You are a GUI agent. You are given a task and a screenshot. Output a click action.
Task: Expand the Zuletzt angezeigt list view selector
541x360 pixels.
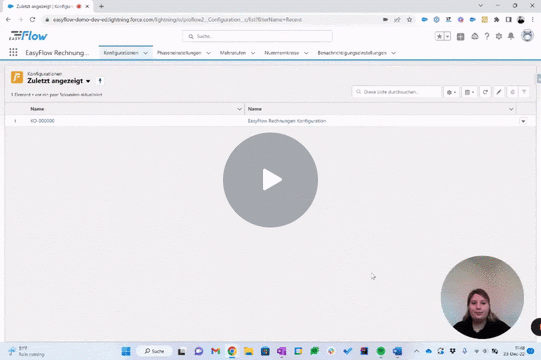(88, 81)
